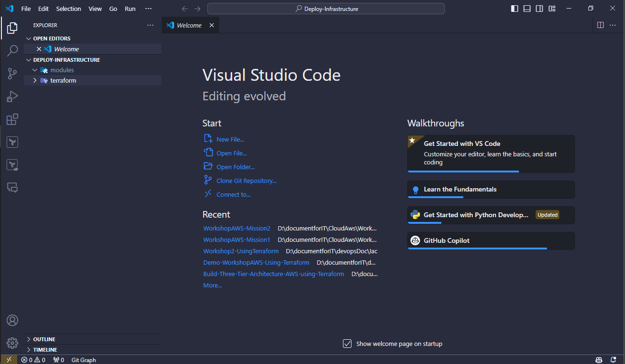Open the Terraform Cloud view icon

coord(12,165)
